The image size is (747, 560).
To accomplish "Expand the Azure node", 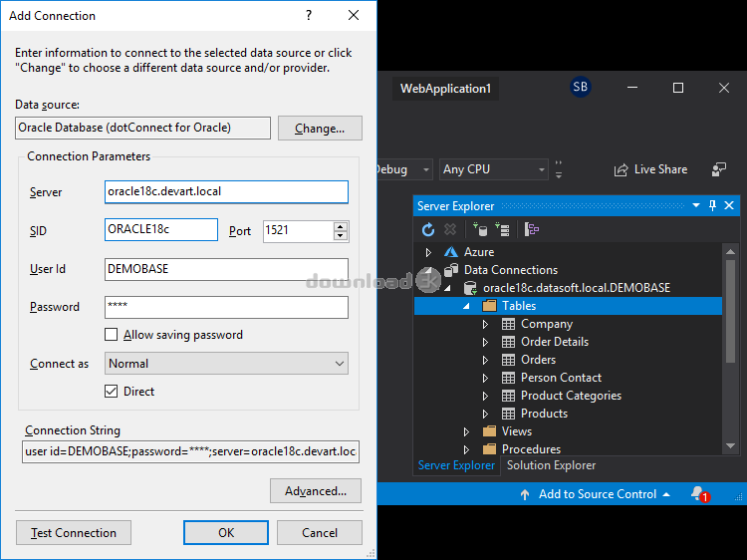I will [x=428, y=252].
